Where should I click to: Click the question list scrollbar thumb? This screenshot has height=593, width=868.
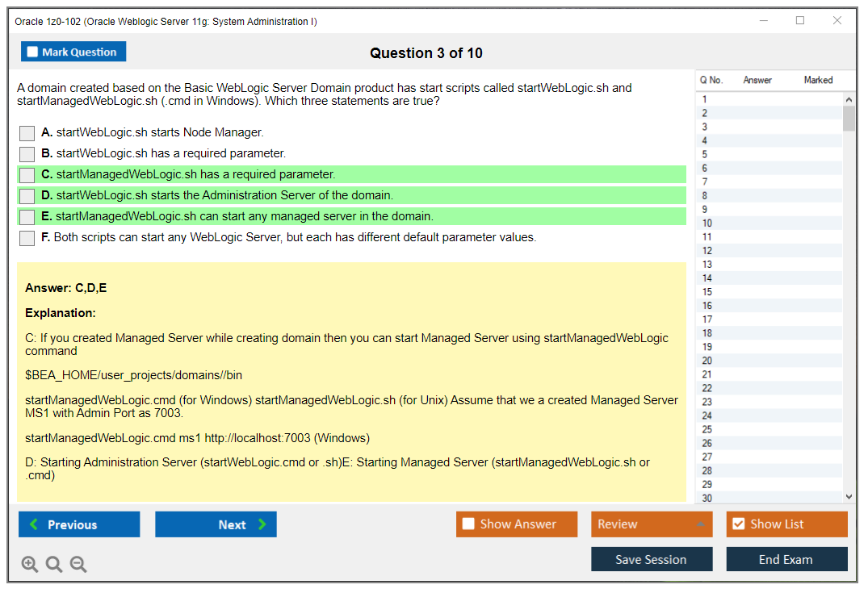pyautogui.click(x=849, y=118)
